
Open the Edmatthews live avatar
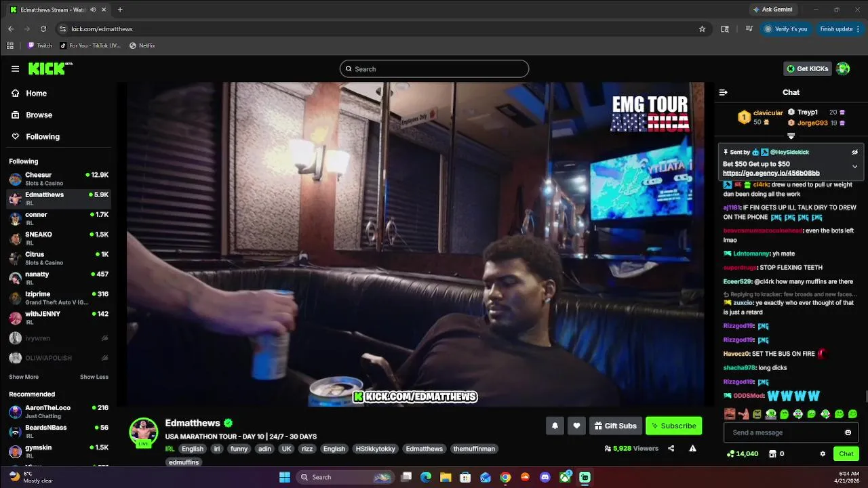144,432
